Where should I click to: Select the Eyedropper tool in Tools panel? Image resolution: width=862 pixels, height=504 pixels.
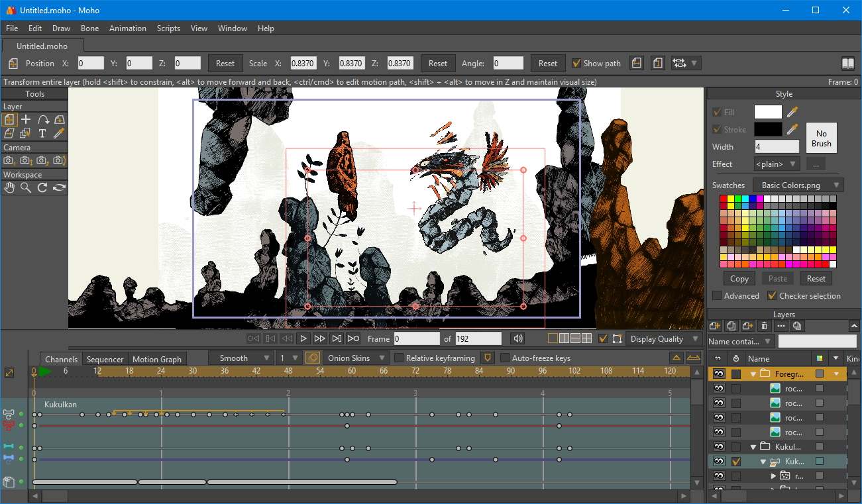point(59,133)
